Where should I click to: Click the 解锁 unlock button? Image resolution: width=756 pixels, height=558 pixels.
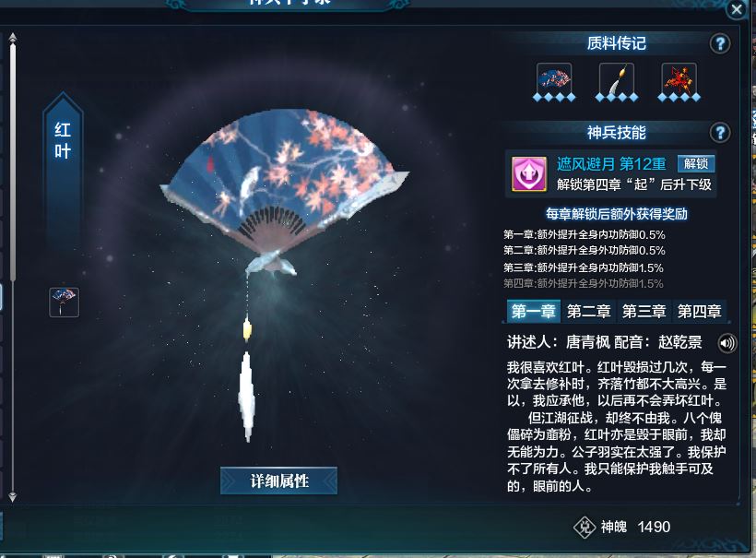pos(696,163)
